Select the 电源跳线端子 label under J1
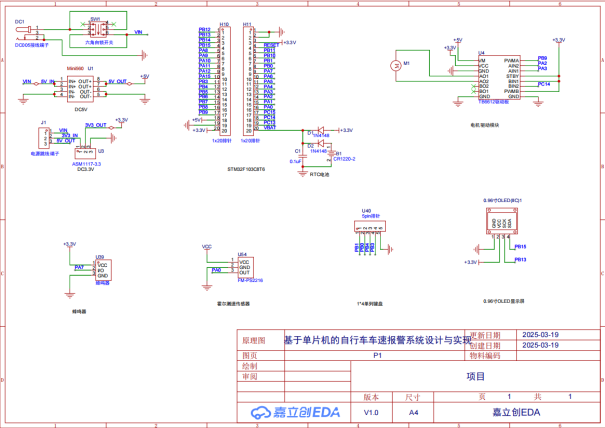 [x=45, y=154]
